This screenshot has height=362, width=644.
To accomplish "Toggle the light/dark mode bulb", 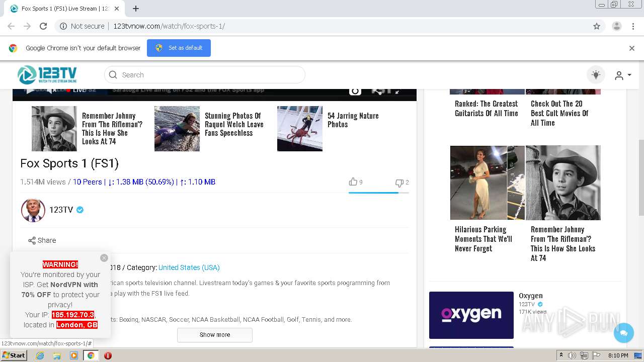I will (596, 75).
